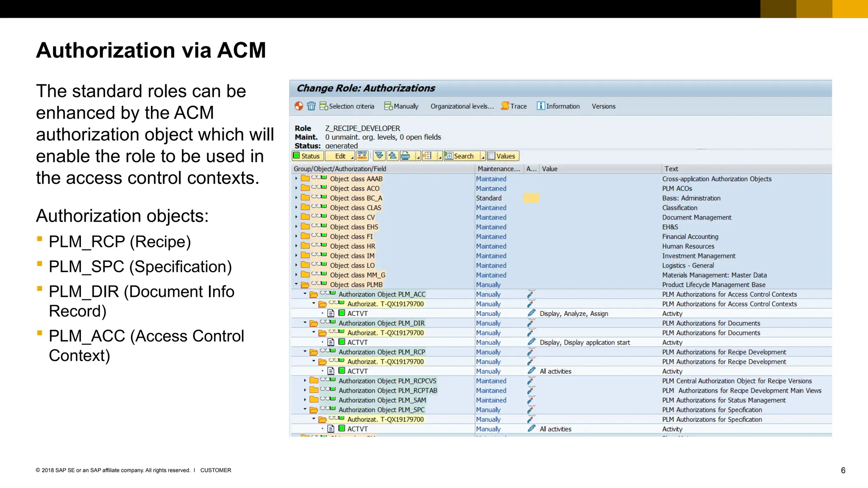Image resolution: width=868 pixels, height=488 pixels.
Task: Click 'All activities' value under PLM_RCP
Action: pos(555,371)
